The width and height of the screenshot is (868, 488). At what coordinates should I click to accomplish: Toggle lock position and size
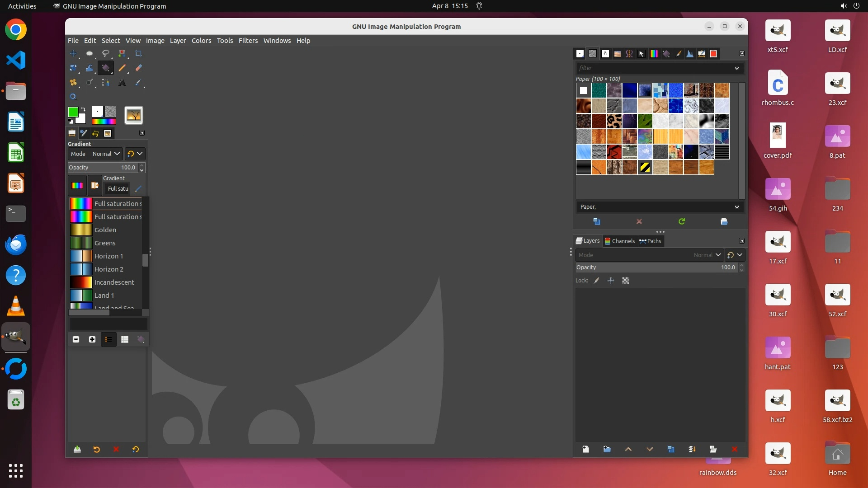(611, 281)
